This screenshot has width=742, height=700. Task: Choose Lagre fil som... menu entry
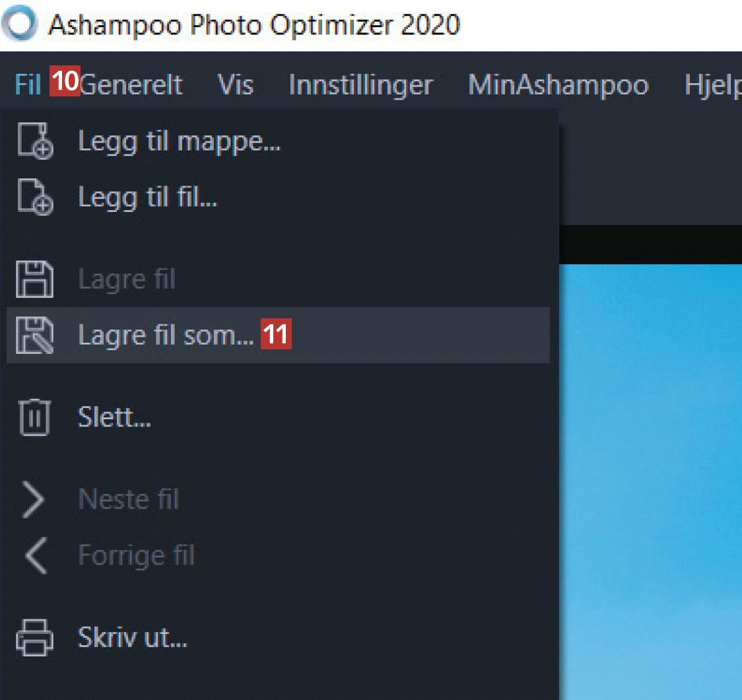click(x=165, y=335)
